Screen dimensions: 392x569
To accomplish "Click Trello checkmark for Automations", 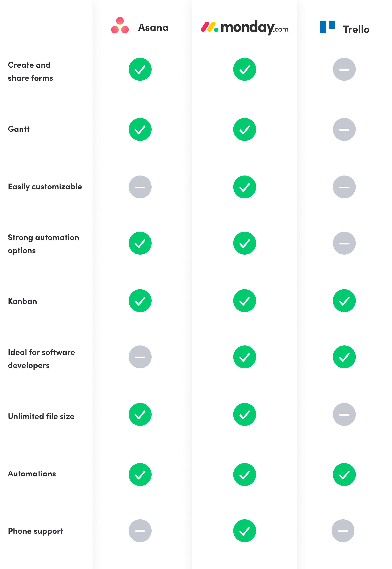I will [x=344, y=474].
